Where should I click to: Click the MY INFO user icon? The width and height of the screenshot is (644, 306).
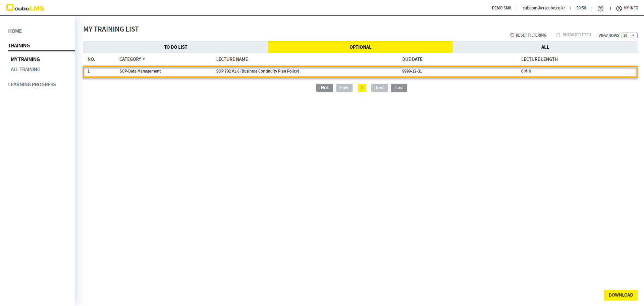tap(619, 8)
